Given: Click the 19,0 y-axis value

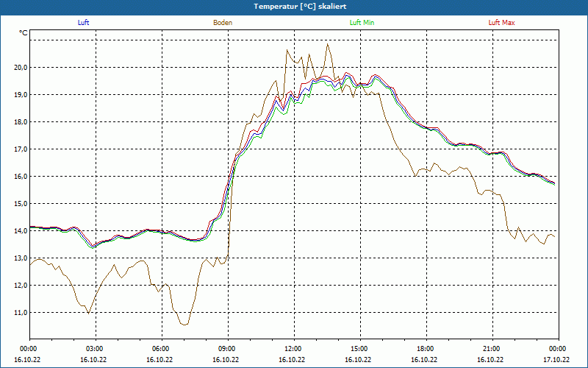Looking at the screenshot, I should coord(21,95).
